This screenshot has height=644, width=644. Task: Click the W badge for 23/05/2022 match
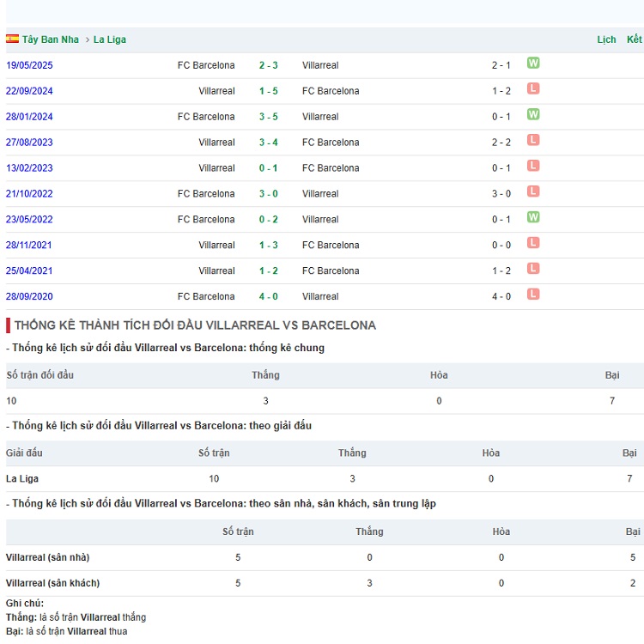pyautogui.click(x=533, y=217)
